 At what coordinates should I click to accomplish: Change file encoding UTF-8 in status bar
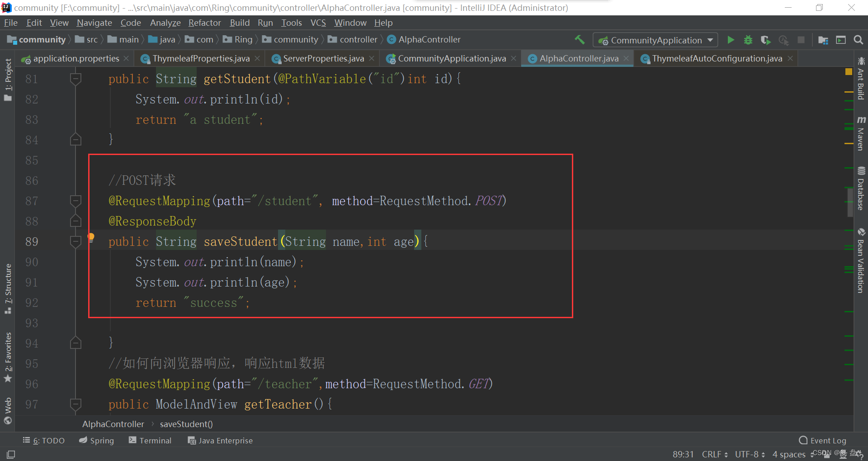[750, 454]
